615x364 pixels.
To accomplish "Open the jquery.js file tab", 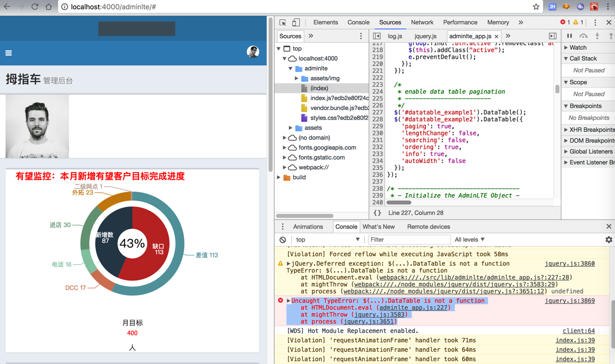I will (425, 36).
